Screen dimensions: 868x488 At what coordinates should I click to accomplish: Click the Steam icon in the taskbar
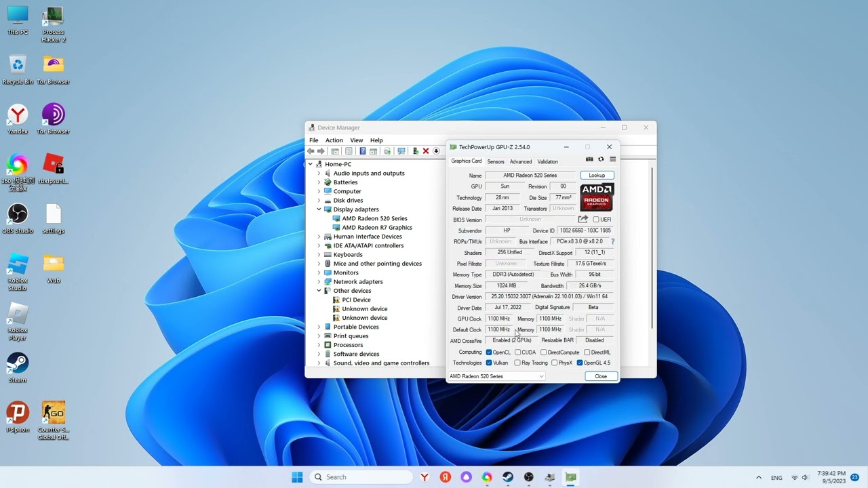508,477
